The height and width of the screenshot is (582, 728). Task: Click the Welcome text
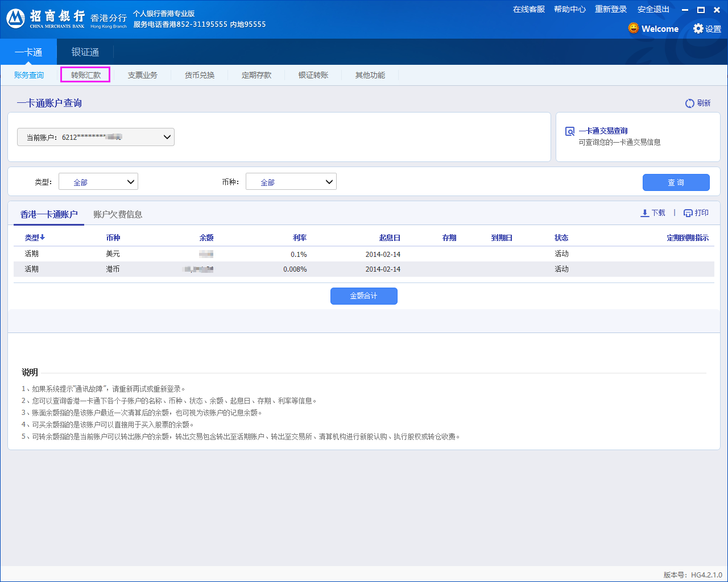660,28
